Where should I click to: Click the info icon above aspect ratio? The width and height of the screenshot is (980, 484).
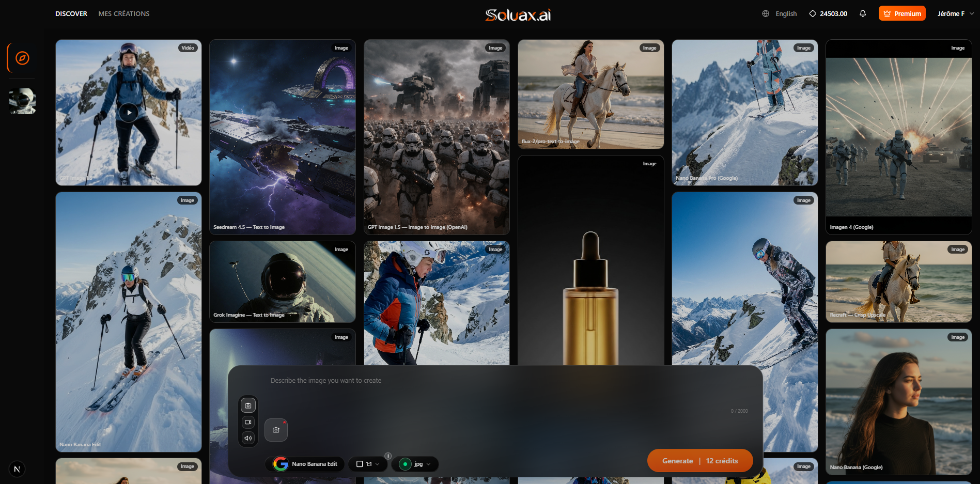(388, 456)
